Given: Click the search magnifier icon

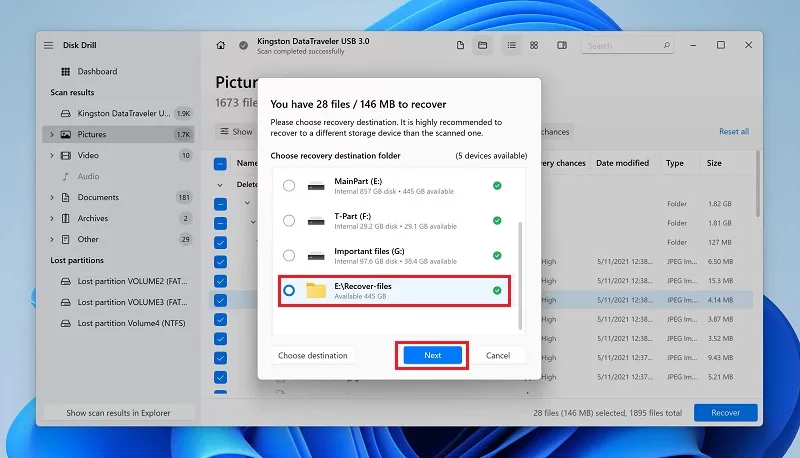Looking at the screenshot, I should point(666,45).
